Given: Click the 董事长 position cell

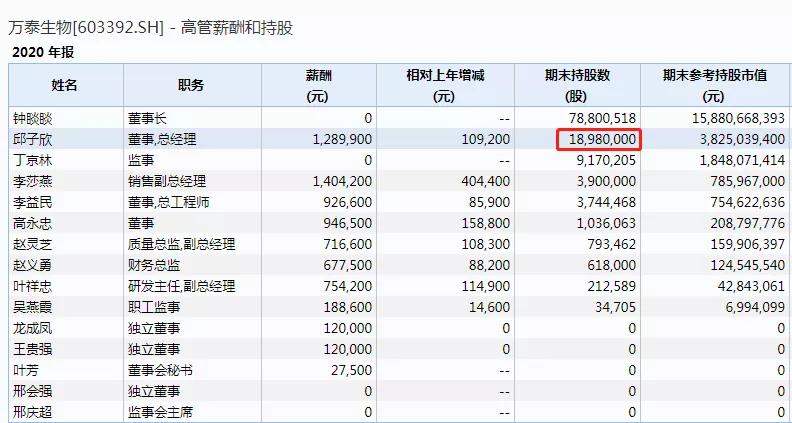Looking at the screenshot, I should [147, 119].
